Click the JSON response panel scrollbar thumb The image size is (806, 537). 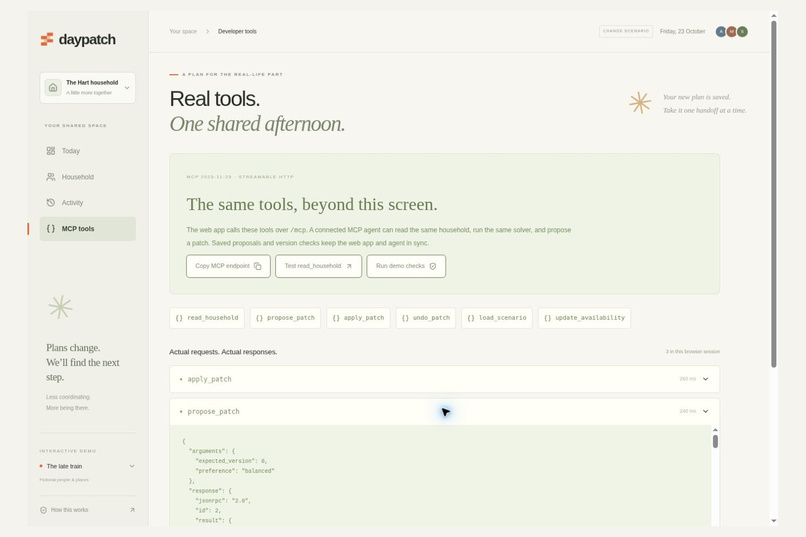[715, 441]
